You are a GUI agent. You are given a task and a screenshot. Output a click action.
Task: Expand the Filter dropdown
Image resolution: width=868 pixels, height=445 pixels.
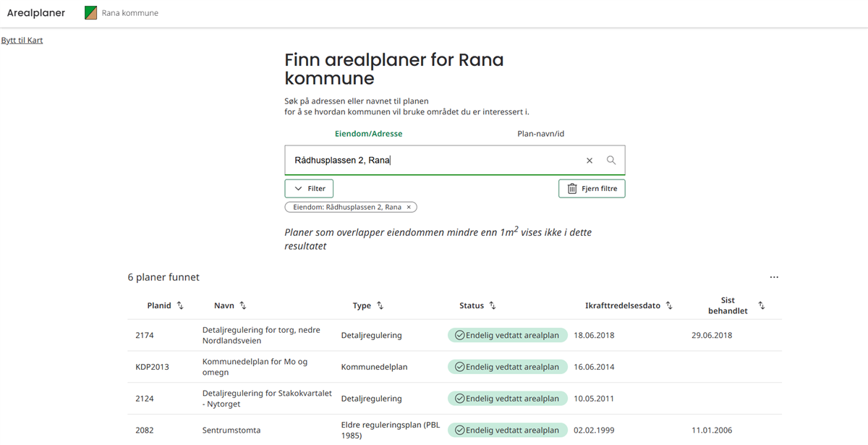(309, 189)
